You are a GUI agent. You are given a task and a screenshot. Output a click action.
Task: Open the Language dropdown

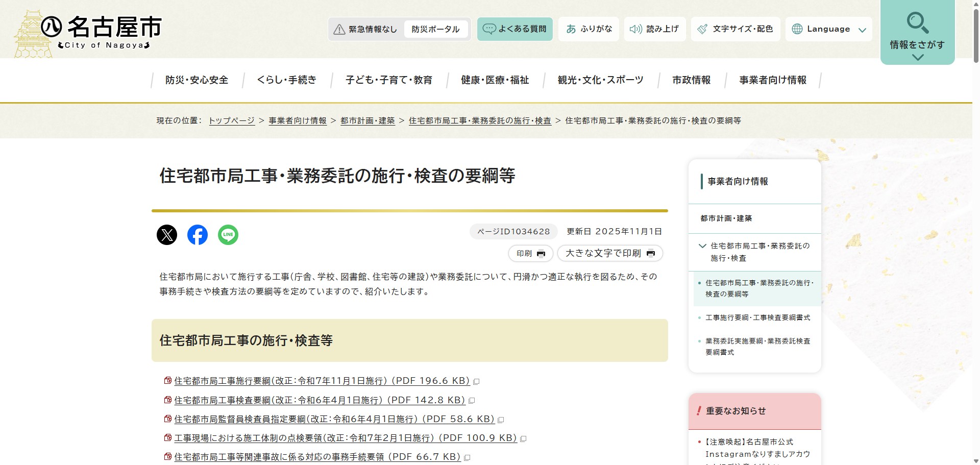pyautogui.click(x=828, y=29)
